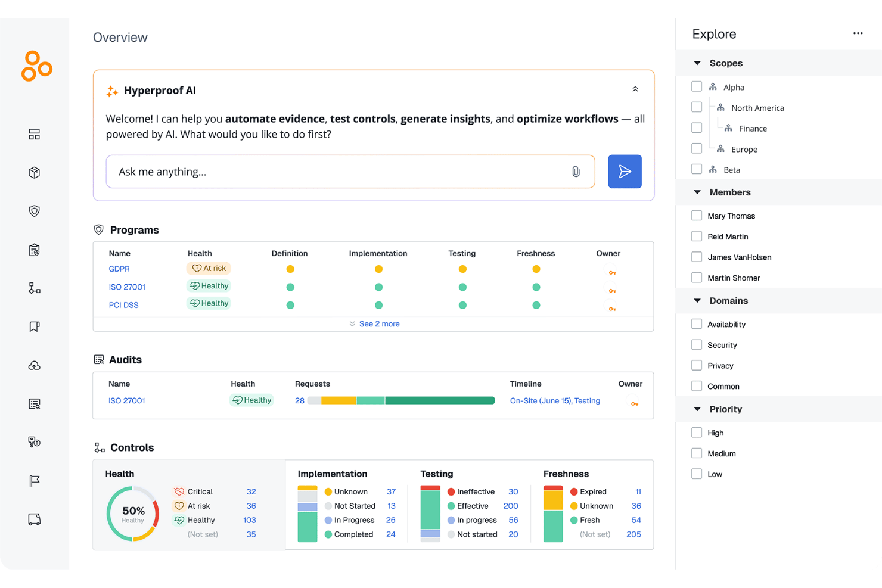Check the Finance scope checkbox
The image size is (882, 588).
(x=697, y=127)
